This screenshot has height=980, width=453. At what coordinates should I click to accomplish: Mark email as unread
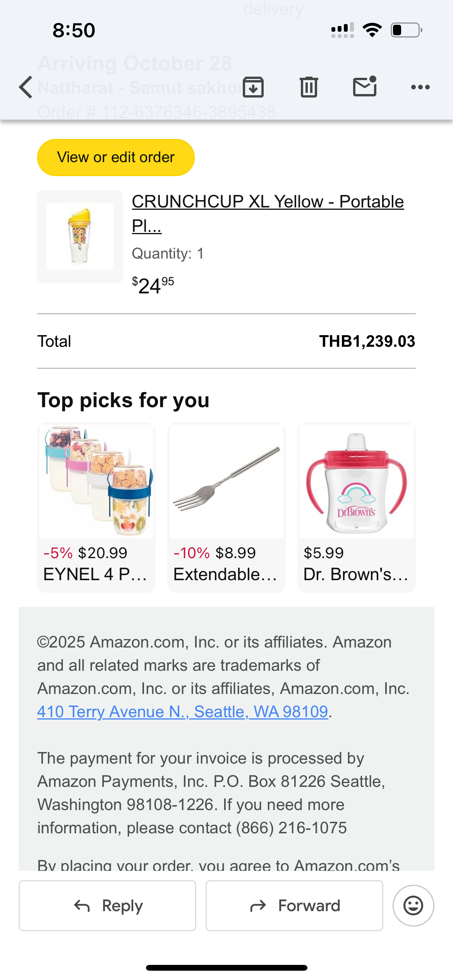coord(365,86)
